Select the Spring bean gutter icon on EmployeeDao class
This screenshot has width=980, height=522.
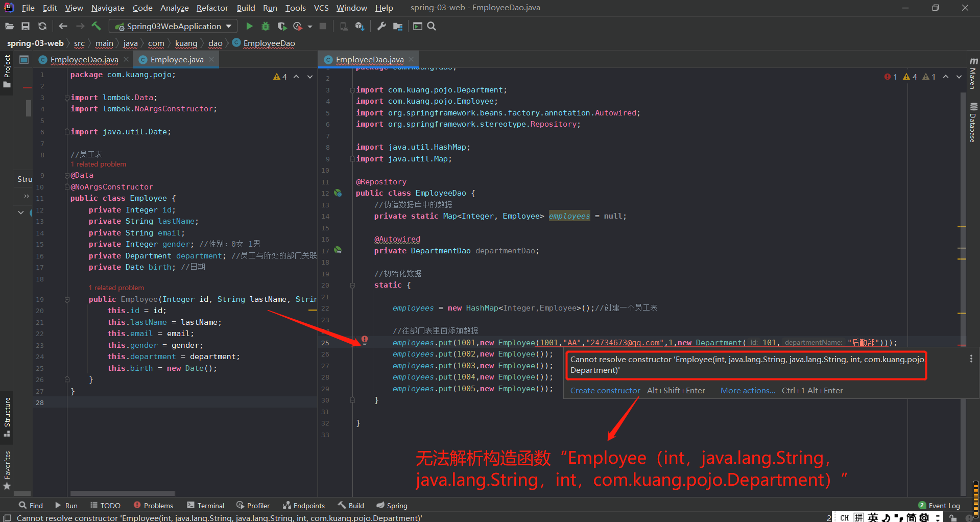click(x=338, y=193)
